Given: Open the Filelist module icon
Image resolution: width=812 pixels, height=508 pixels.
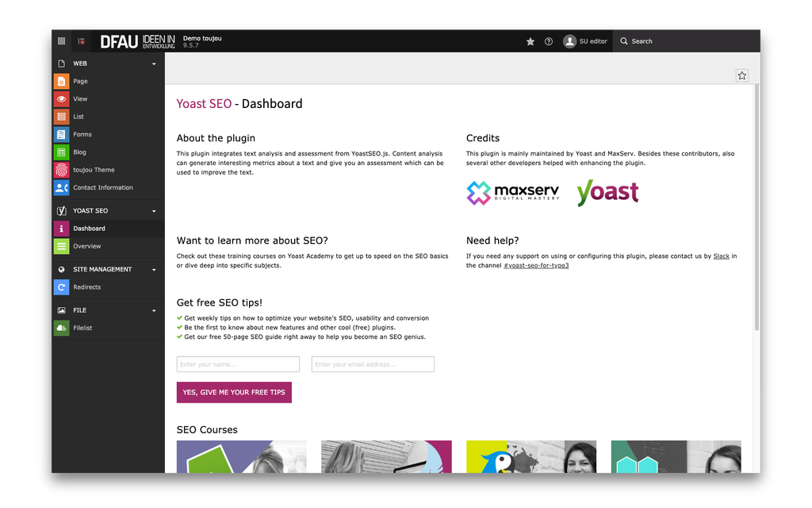Looking at the screenshot, I should pos(61,328).
